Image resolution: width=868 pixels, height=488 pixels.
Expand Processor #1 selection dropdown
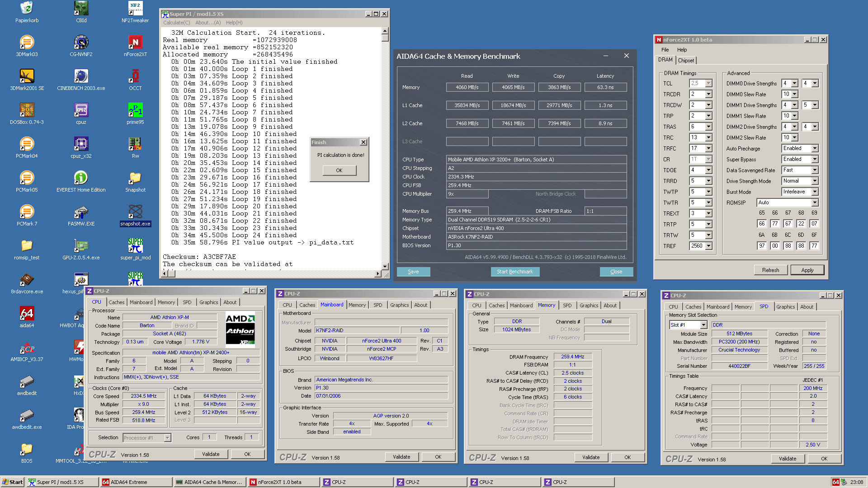pyautogui.click(x=167, y=437)
